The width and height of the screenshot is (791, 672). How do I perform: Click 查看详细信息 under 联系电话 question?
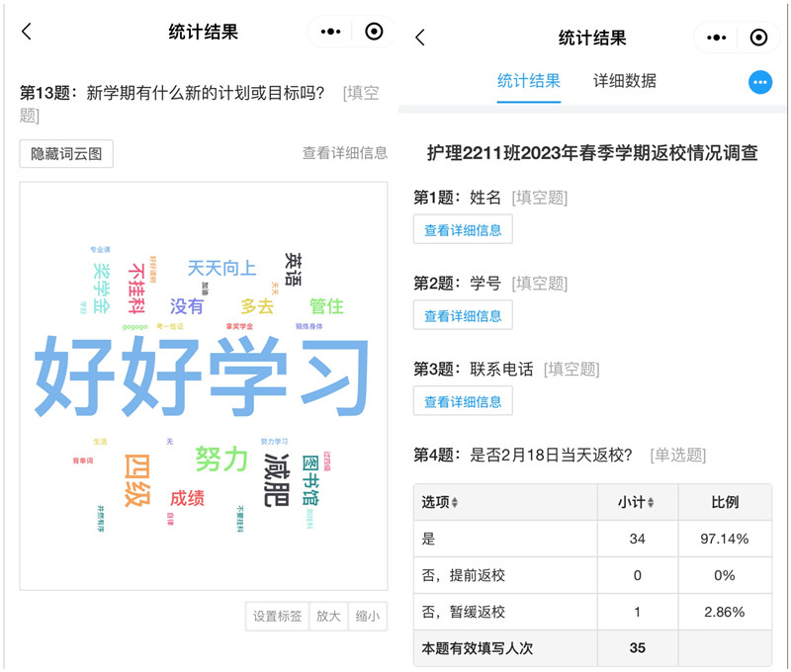[463, 401]
